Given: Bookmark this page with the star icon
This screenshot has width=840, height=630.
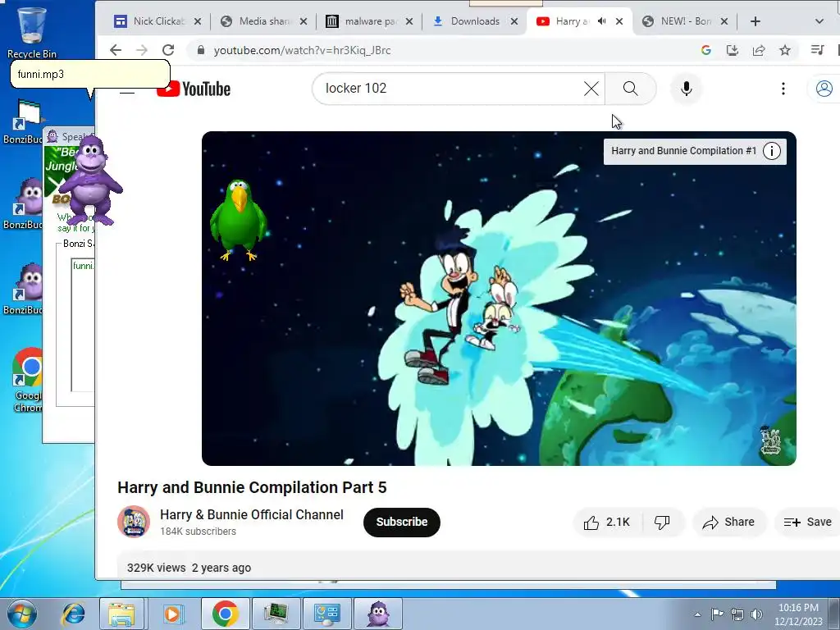Looking at the screenshot, I should coord(785,50).
